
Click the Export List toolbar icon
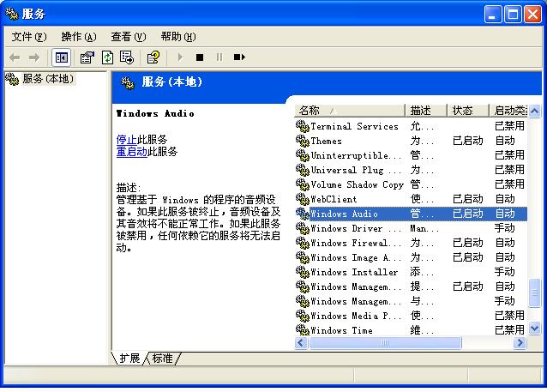tap(127, 57)
